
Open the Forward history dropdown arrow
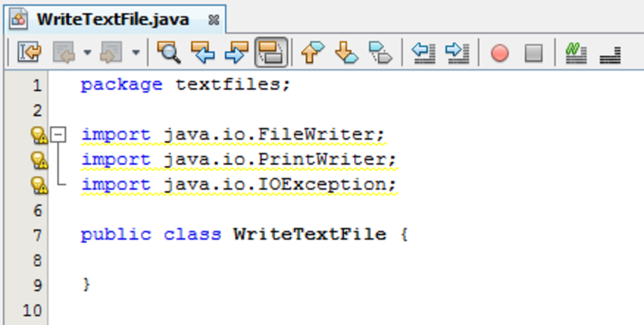point(136,53)
